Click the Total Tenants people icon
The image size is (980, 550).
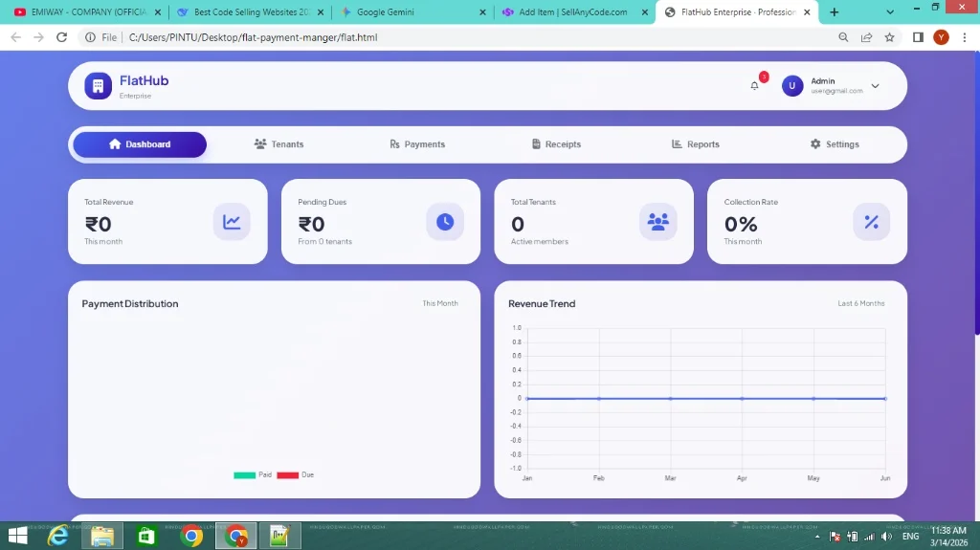pos(658,222)
